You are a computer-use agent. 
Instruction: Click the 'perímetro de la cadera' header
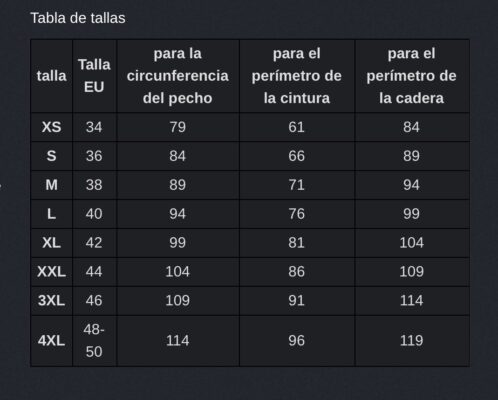pyautogui.click(x=412, y=76)
